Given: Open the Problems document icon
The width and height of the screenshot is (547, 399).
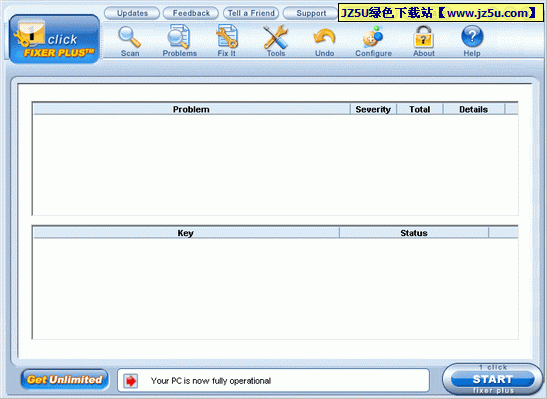Looking at the screenshot, I should pyautogui.click(x=179, y=36).
